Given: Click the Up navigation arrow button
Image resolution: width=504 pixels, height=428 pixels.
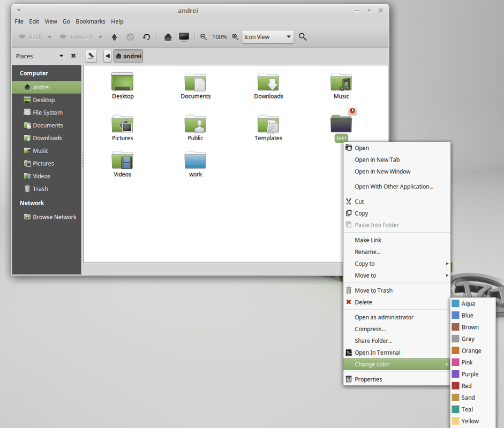Looking at the screenshot, I should [x=114, y=36].
